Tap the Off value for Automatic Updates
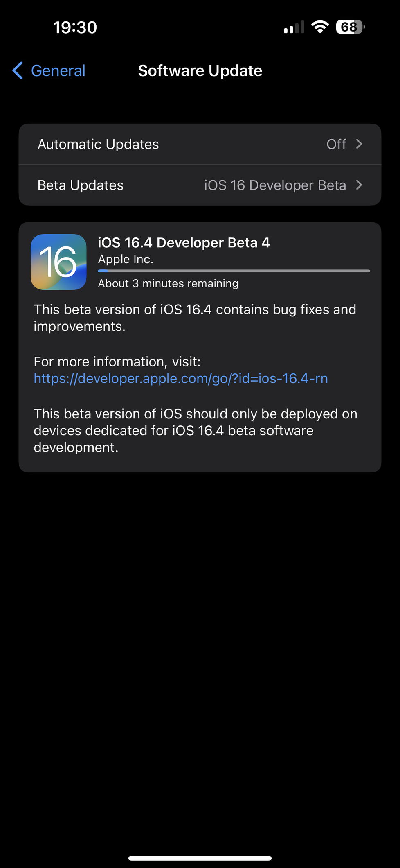The image size is (400, 868). point(336,144)
